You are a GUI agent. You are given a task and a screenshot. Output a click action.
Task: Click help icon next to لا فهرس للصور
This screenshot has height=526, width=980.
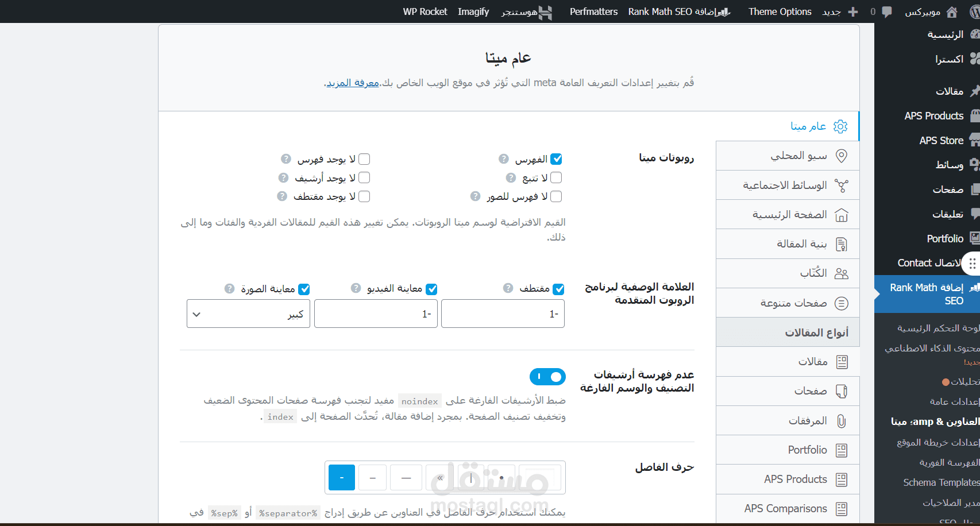tap(476, 196)
